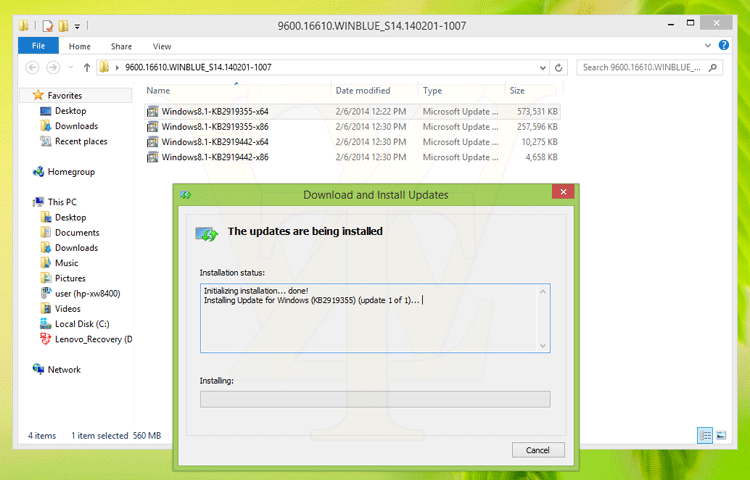Click the search box in Explorer
Viewport: 750px width, 480px height.
[650, 67]
